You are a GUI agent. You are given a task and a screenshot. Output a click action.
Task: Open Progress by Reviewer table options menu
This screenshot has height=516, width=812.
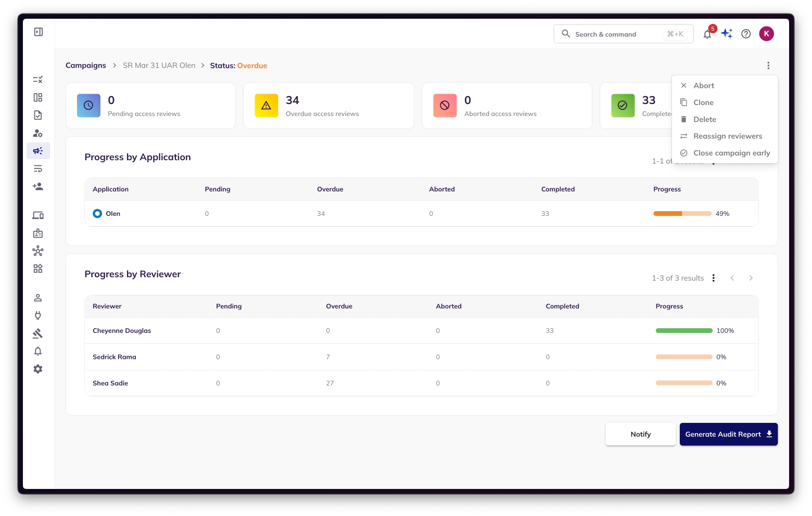713,278
